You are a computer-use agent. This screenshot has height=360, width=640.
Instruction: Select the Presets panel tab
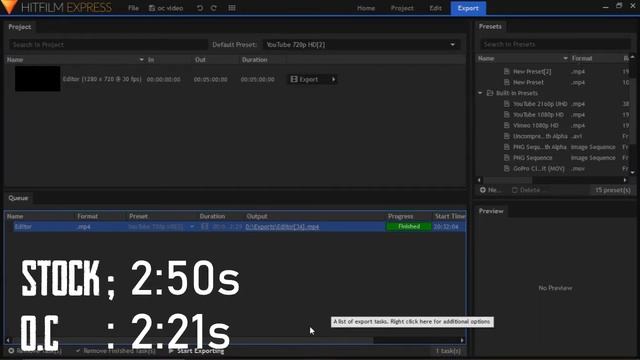pyautogui.click(x=490, y=27)
